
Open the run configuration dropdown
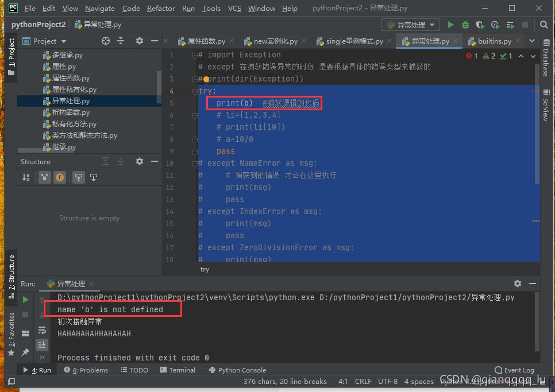(410, 25)
